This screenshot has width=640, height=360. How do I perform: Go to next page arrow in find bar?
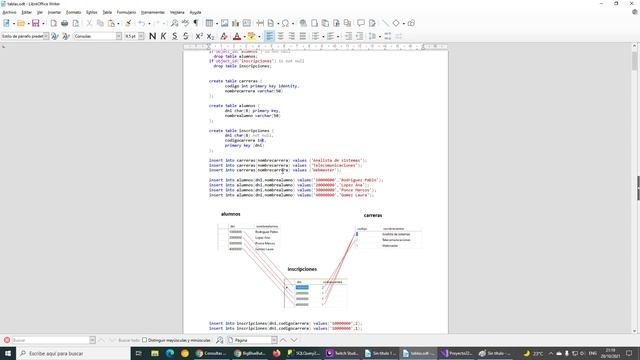[x=293, y=340]
